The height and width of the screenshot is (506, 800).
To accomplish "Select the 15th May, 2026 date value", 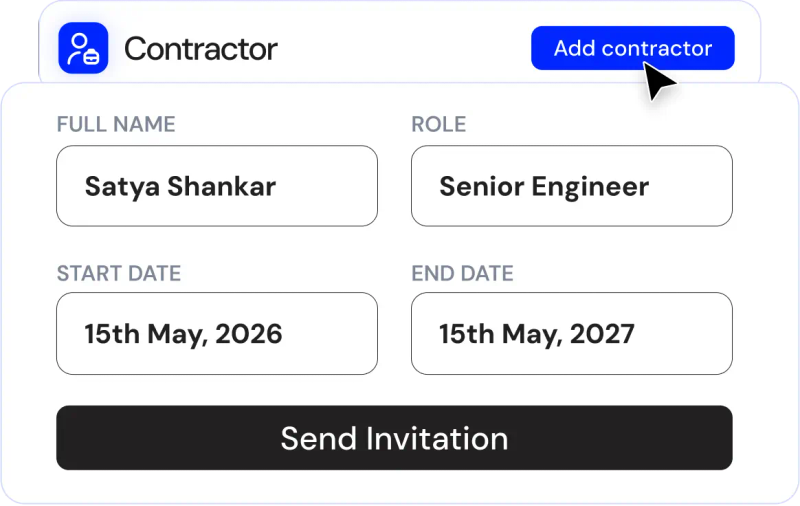I will 183,334.
